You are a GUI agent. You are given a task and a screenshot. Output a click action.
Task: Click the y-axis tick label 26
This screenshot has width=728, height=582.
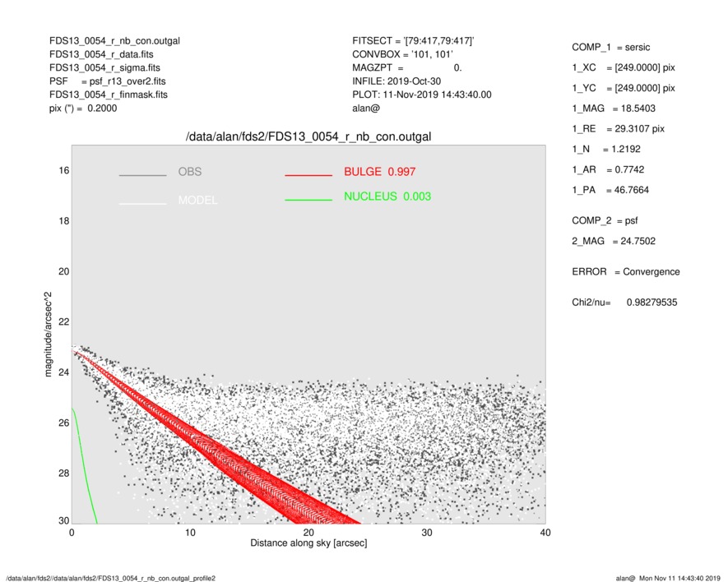(64, 423)
